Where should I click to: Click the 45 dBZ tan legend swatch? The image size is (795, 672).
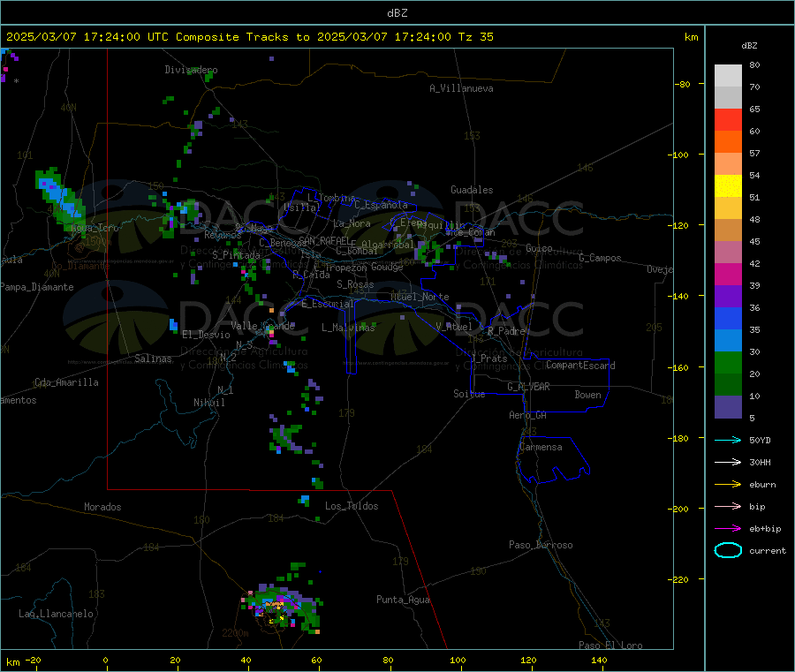(728, 230)
